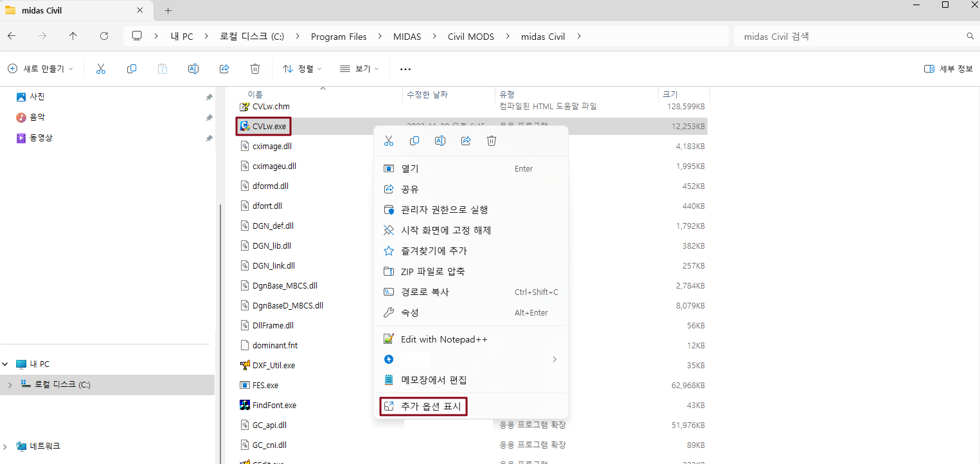The width and height of the screenshot is (980, 464).
Task: Choose 즐겨찾기에 추가 from the context menu
Action: click(471, 251)
